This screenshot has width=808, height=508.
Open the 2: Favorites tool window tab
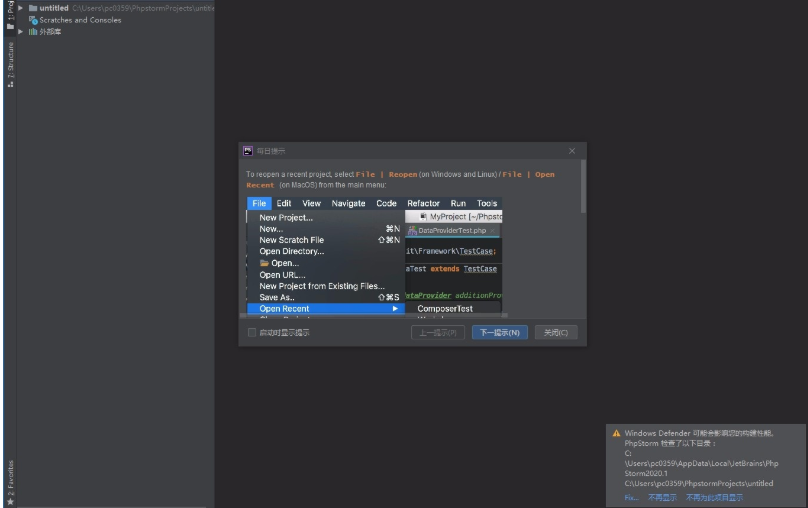(x=10, y=482)
